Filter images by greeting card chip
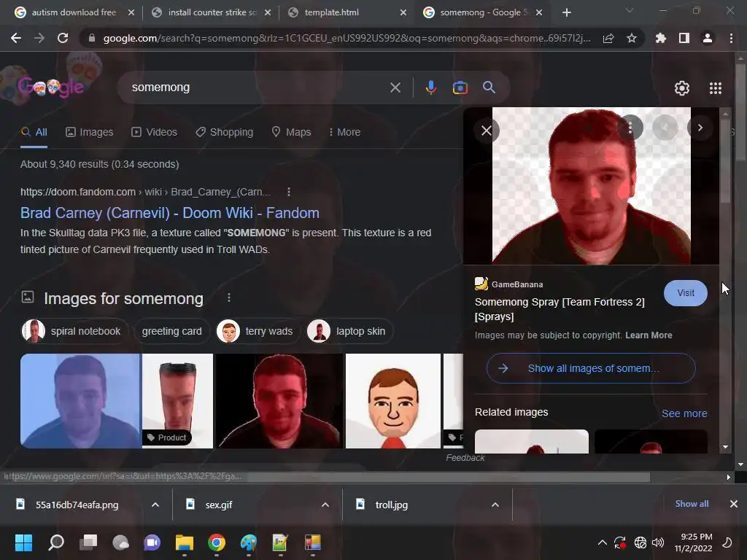The height and width of the screenshot is (560, 747). (x=171, y=331)
